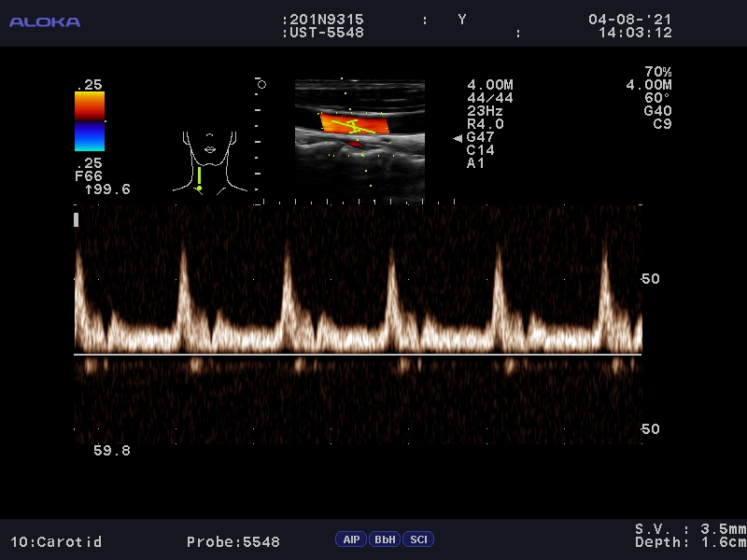Click the focus circle marker atop depth scale
The height and width of the screenshot is (560, 747).
[x=261, y=84]
